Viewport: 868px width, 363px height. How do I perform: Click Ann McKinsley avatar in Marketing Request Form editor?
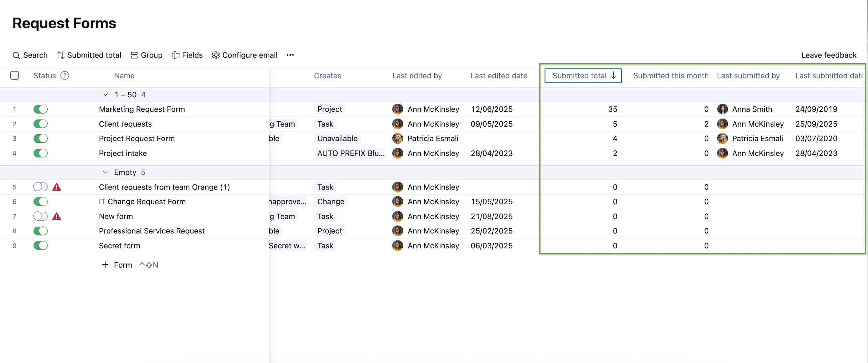tap(398, 109)
